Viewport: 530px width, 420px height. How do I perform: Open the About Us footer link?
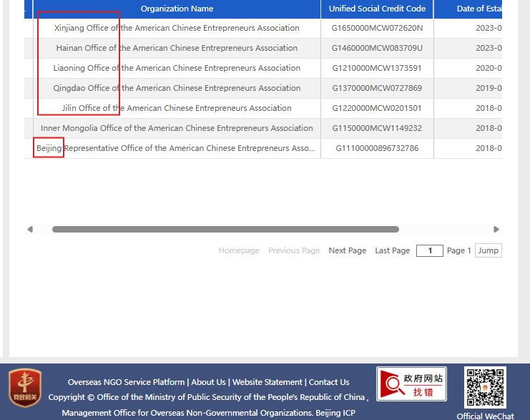[208, 382]
